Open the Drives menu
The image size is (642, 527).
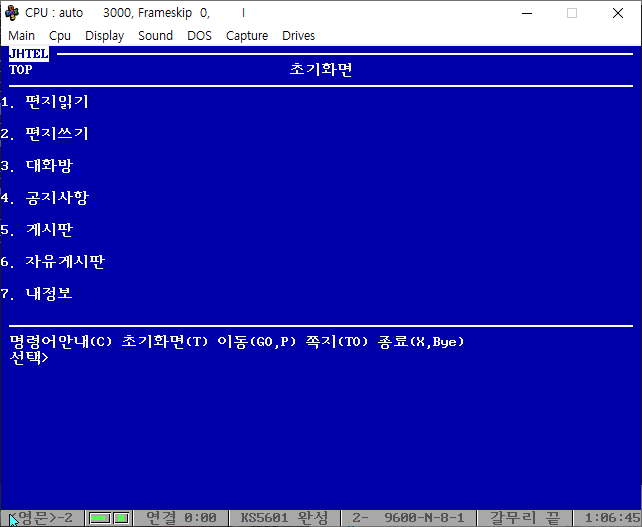[x=298, y=35]
